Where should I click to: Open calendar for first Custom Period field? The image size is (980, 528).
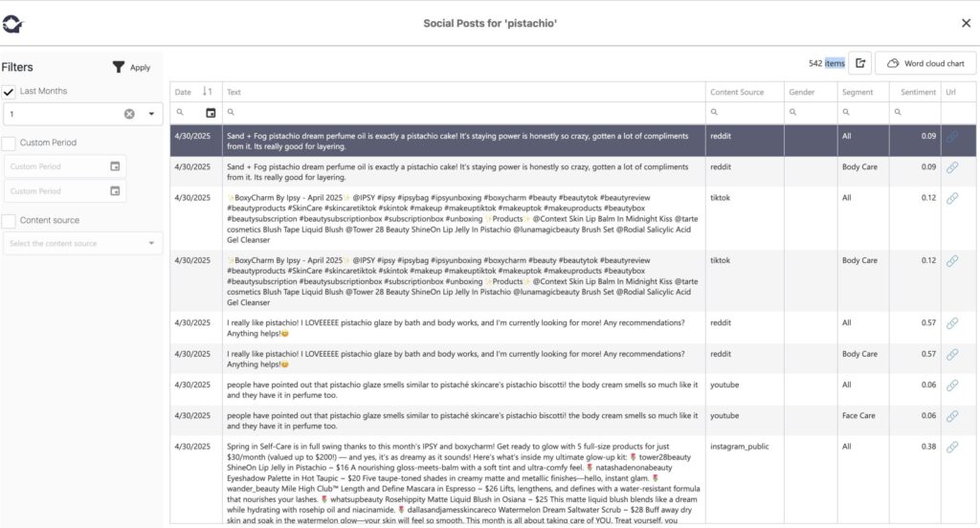click(115, 166)
